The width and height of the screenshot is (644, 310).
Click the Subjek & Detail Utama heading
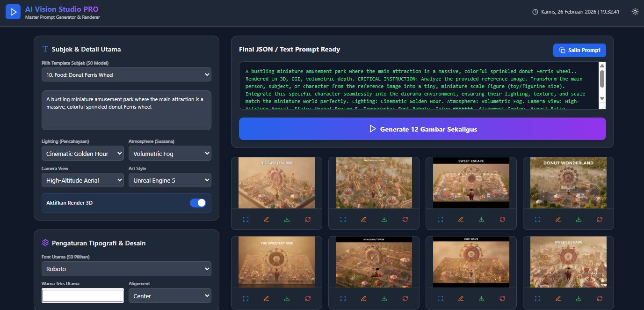coord(87,49)
